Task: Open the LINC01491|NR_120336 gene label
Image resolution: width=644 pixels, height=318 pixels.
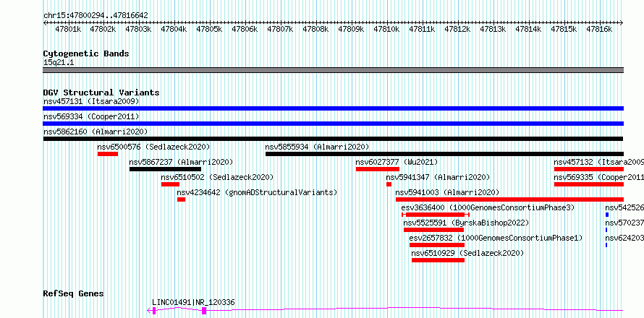Action: 193,302
